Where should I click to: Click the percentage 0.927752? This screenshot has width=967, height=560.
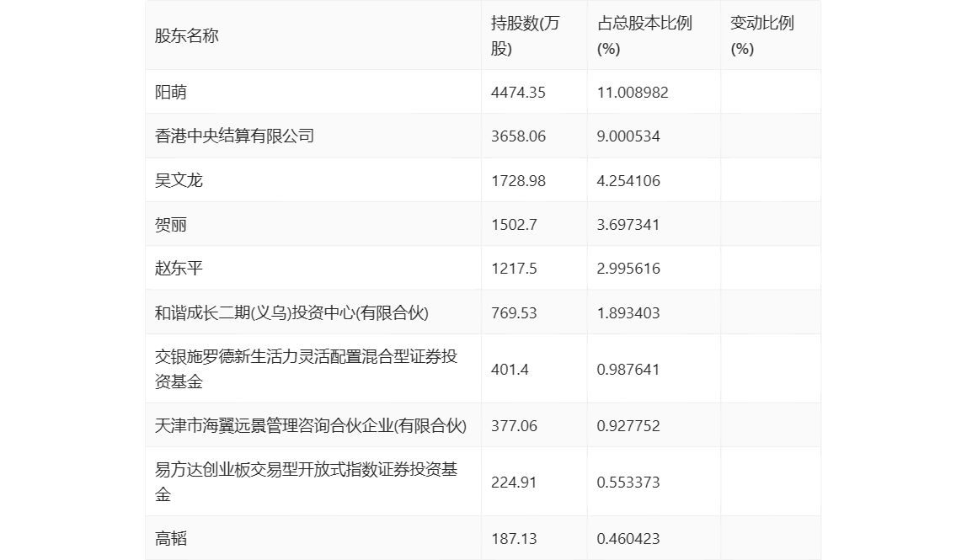coord(628,425)
